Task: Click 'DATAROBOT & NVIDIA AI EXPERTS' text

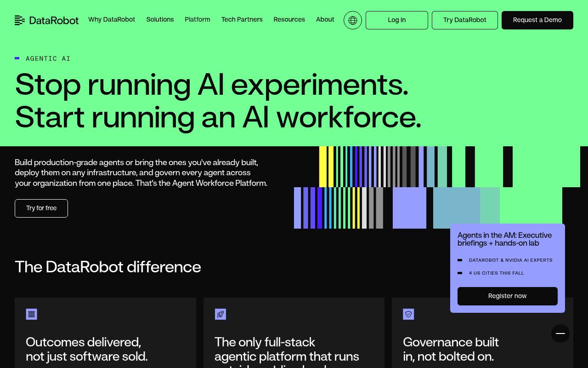Action: tap(511, 260)
